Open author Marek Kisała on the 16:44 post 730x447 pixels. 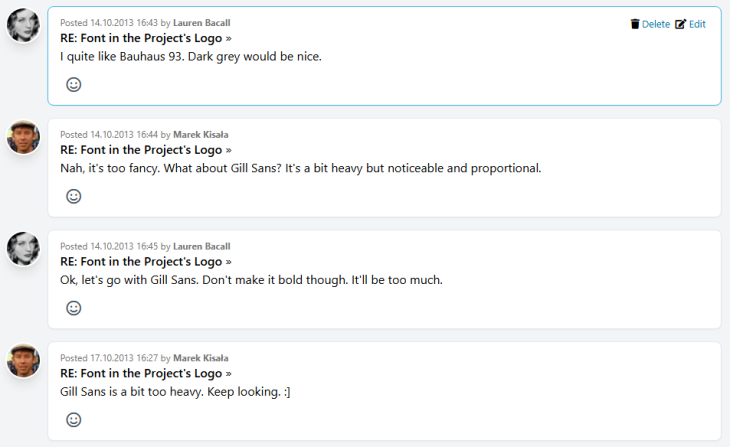pyautogui.click(x=200, y=134)
